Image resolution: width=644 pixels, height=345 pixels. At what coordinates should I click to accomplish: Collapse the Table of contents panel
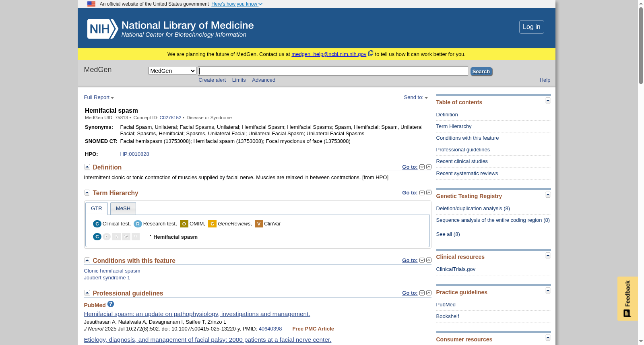548,100
